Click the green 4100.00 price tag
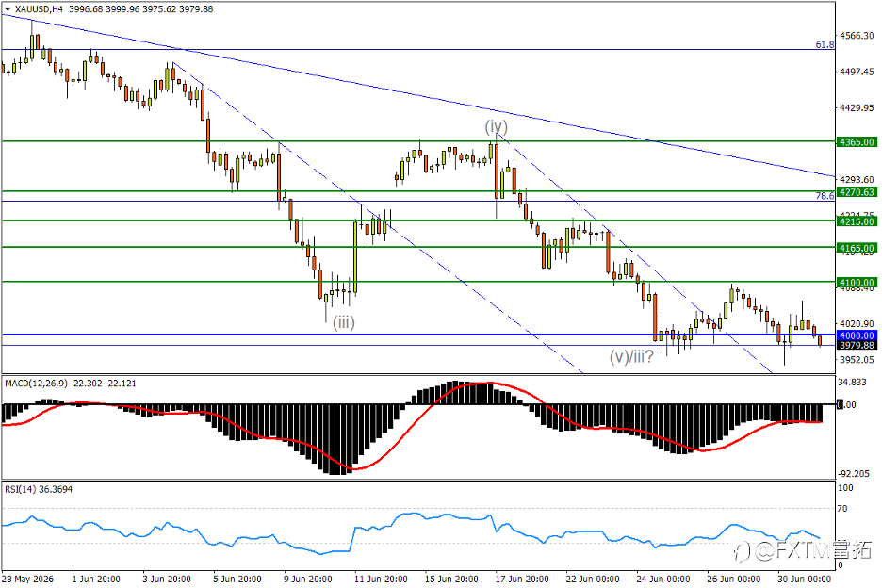Image resolution: width=882 pixels, height=588 pixels. coord(857,283)
